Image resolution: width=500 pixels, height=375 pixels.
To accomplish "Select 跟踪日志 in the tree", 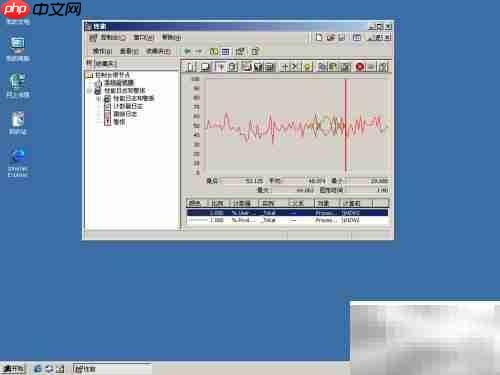I will [125, 114].
